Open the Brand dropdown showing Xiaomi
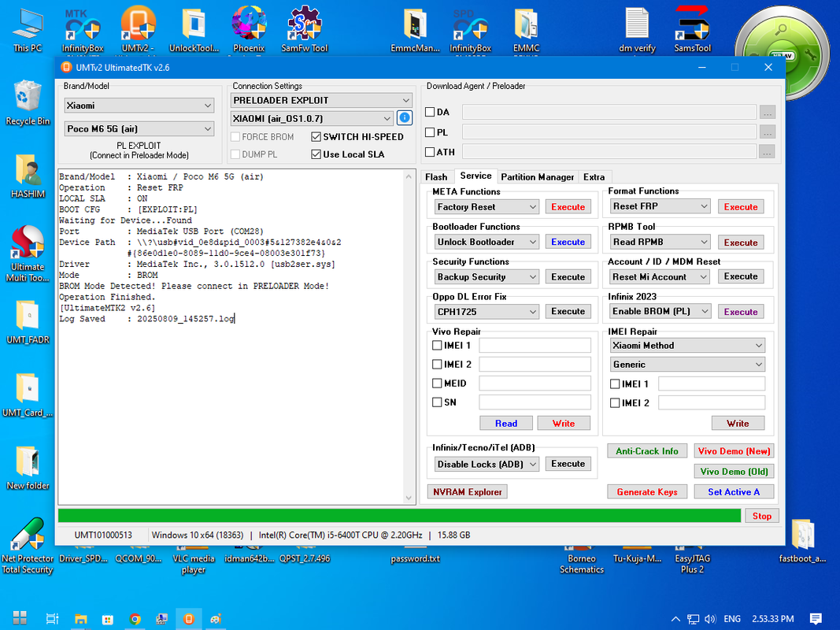The image size is (840, 630). (x=139, y=106)
